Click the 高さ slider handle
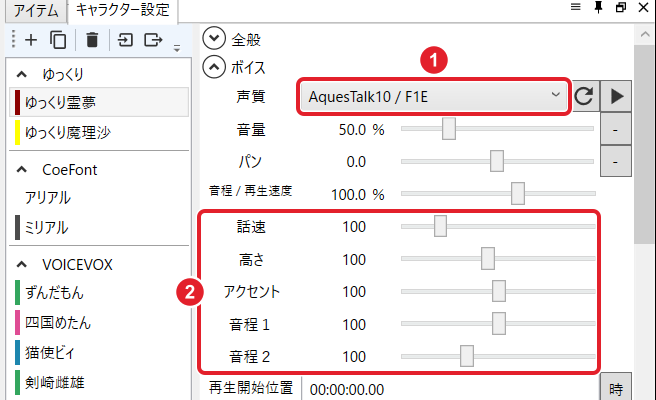This screenshot has height=400, width=656. tap(488, 258)
